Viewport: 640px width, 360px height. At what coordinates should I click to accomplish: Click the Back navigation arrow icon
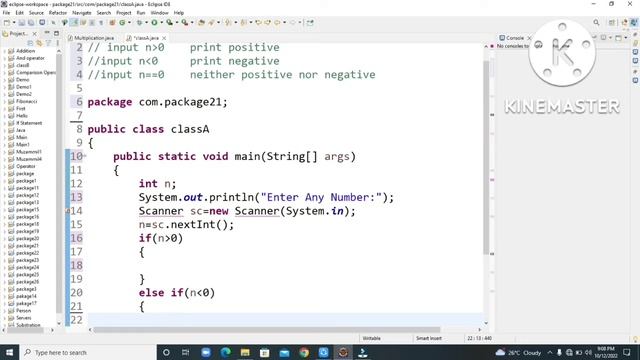click(277, 22)
